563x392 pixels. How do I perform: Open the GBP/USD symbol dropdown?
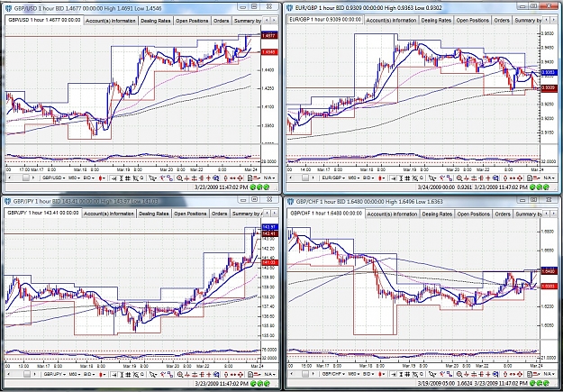tap(54, 178)
